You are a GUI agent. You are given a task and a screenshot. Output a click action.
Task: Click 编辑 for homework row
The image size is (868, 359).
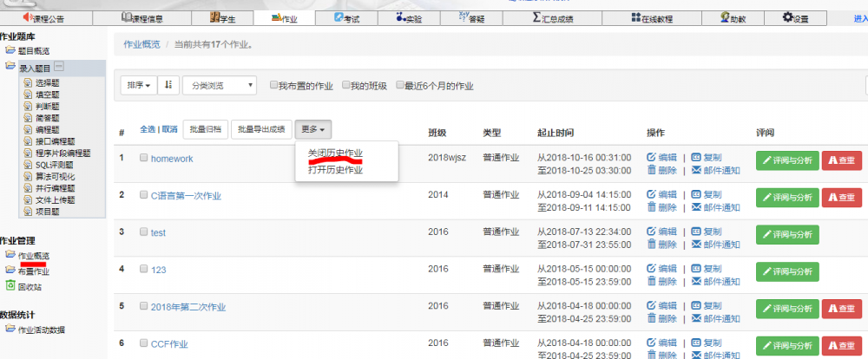[x=662, y=158]
